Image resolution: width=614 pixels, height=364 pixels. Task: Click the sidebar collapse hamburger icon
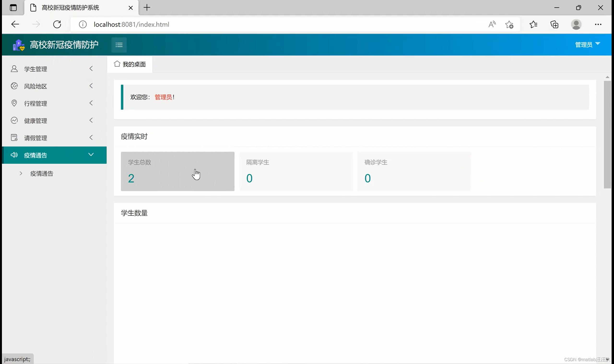(x=119, y=45)
